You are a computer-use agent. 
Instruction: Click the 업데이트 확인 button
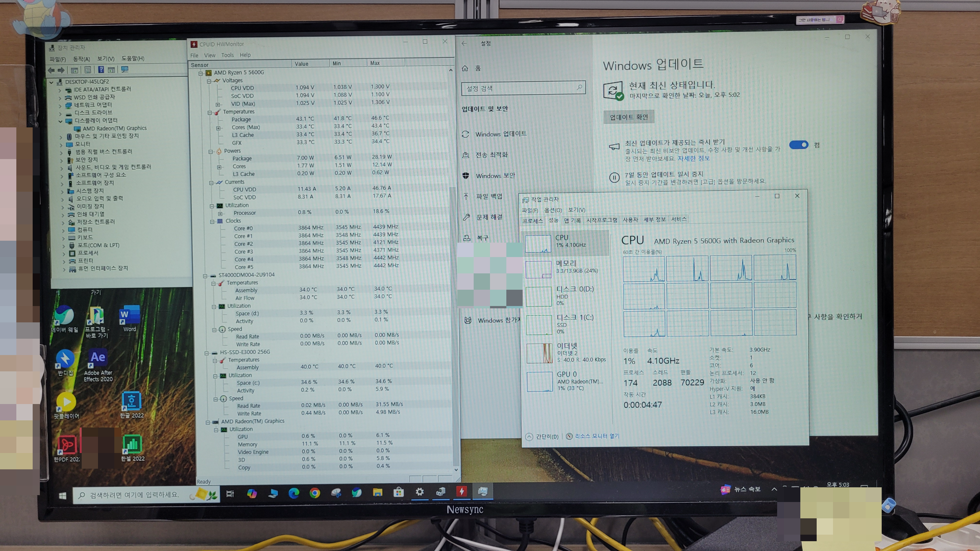click(629, 117)
